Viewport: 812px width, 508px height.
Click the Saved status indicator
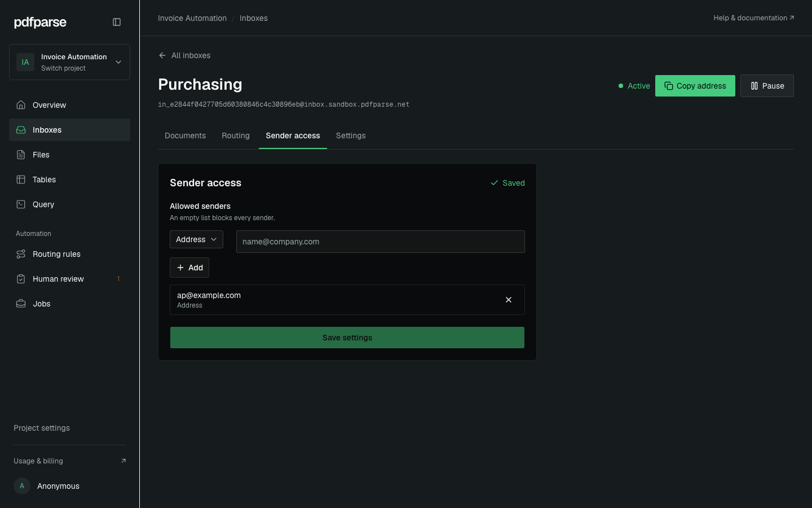point(507,183)
